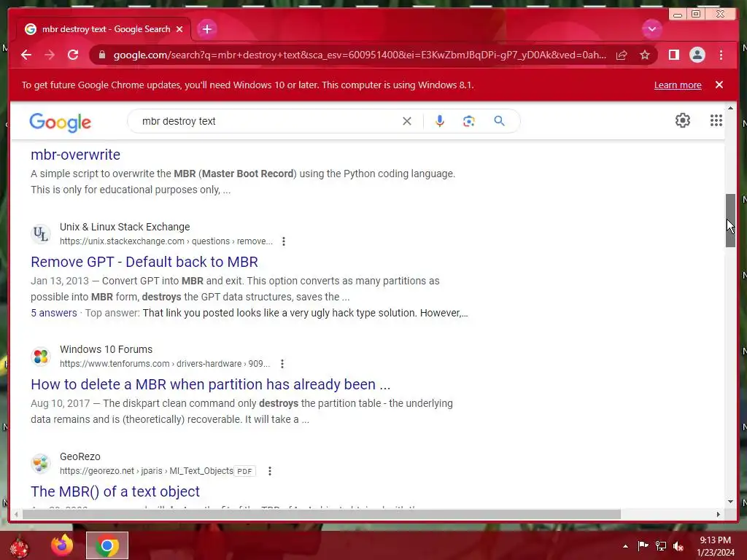This screenshot has height=560, width=747.
Task: Open the mbr-overwrite result
Action: (x=75, y=155)
